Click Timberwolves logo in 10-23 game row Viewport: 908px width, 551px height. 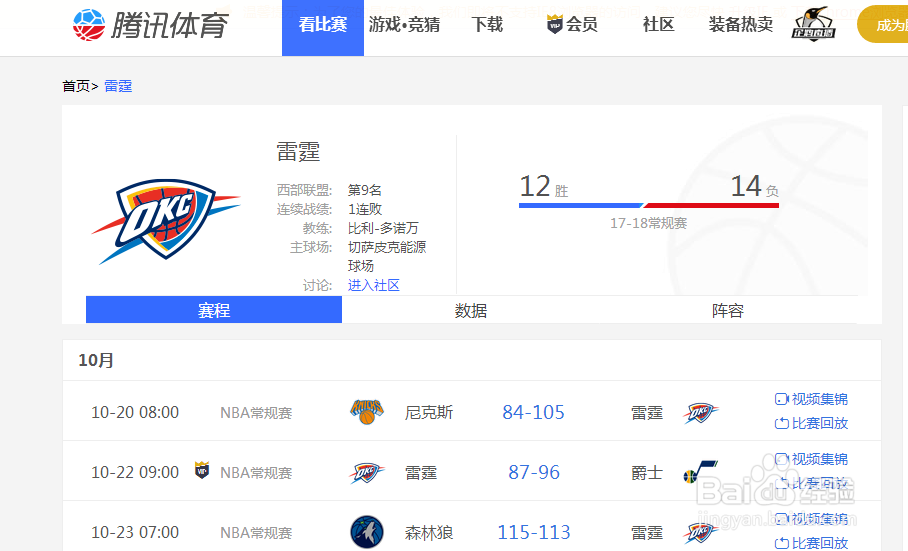pos(367,532)
